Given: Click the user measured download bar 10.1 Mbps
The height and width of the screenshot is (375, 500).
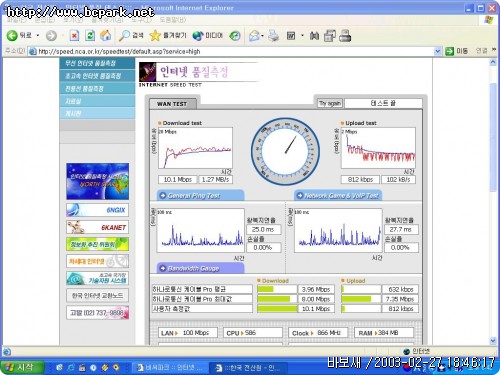Looking at the screenshot, I should tap(277, 309).
